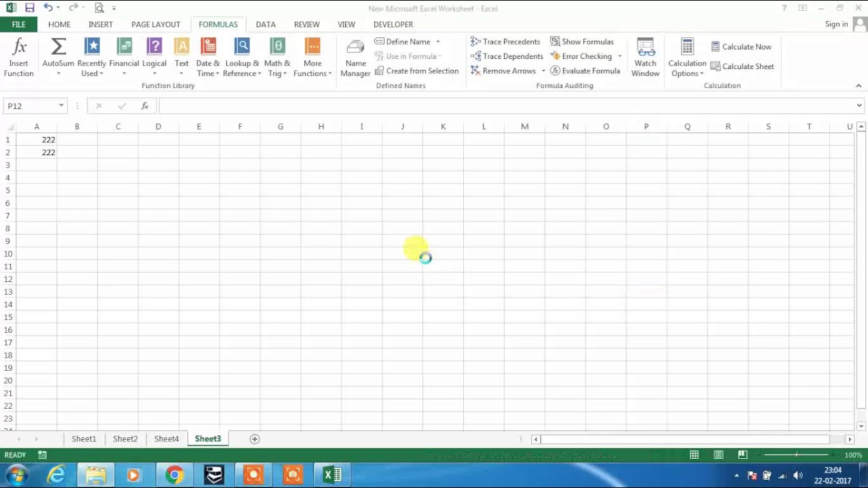Open the Name Box dropdown
This screenshot has width=868, height=488.
coord(61,106)
